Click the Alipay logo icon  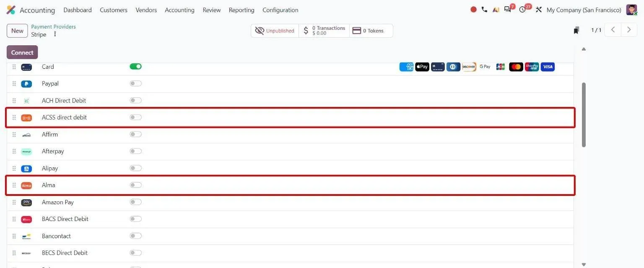(x=26, y=169)
